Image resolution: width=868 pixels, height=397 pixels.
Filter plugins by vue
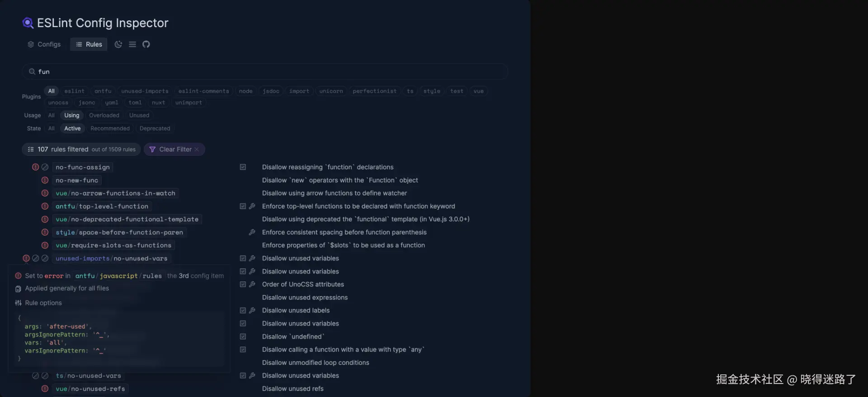point(479,91)
